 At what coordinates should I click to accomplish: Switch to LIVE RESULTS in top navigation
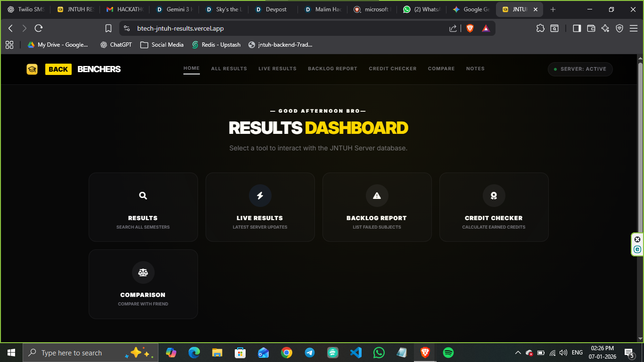pyautogui.click(x=278, y=69)
